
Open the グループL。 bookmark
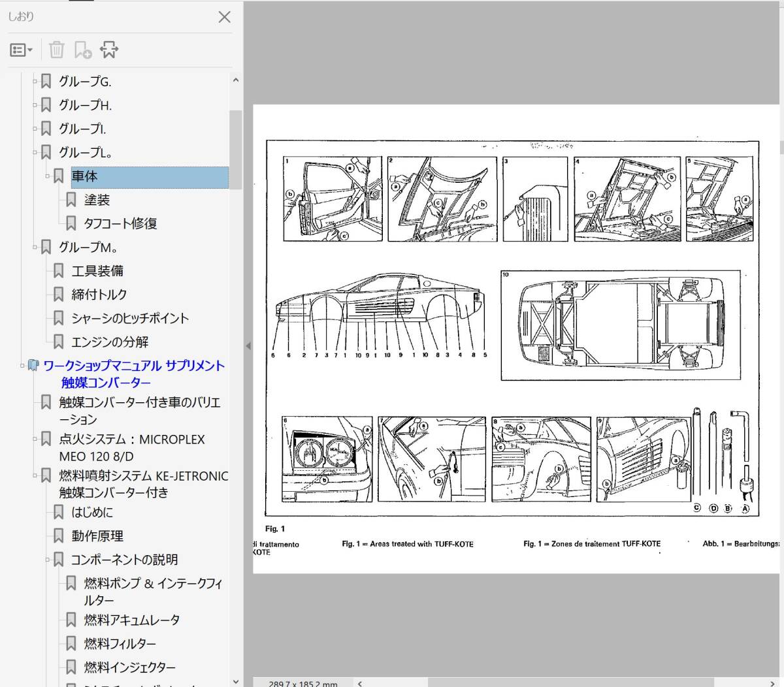[85, 152]
